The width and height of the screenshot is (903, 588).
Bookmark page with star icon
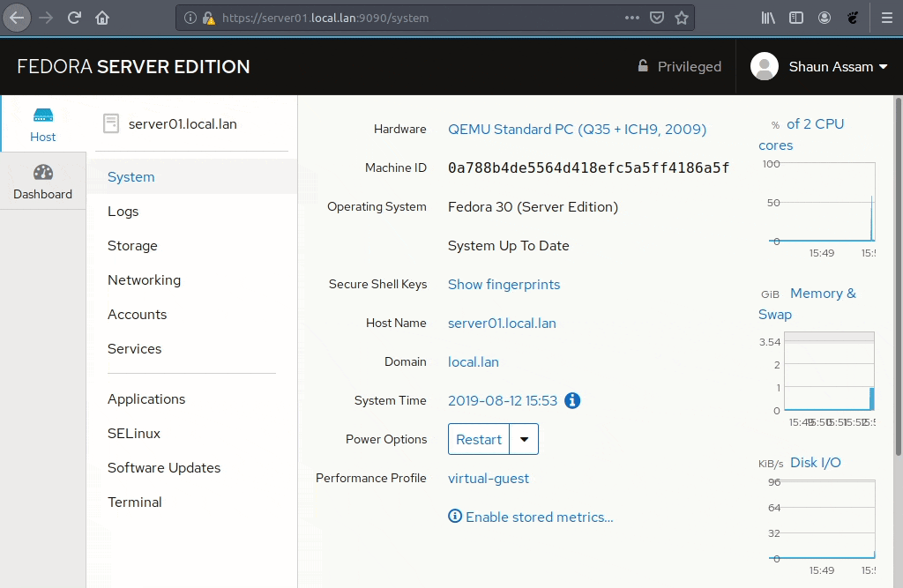click(682, 18)
